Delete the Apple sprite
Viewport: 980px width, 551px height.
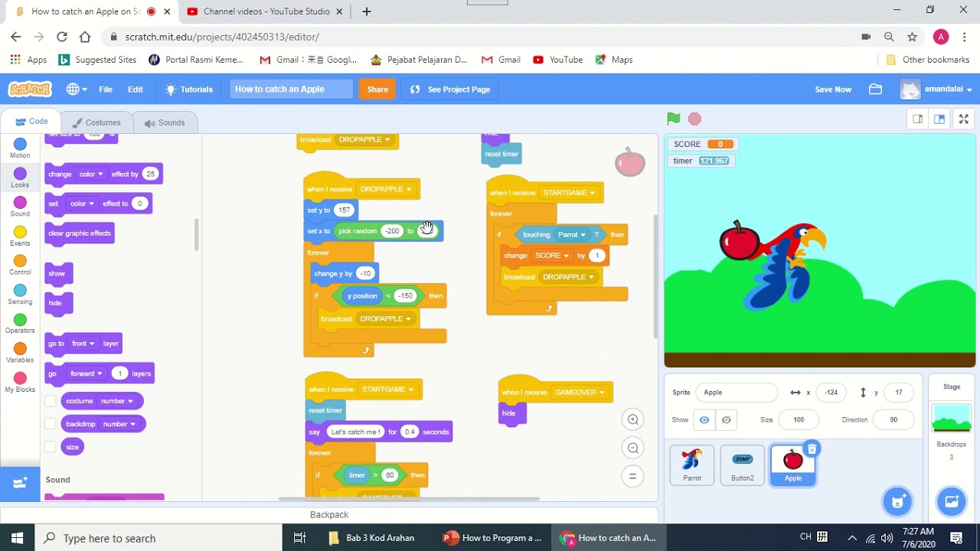point(812,449)
